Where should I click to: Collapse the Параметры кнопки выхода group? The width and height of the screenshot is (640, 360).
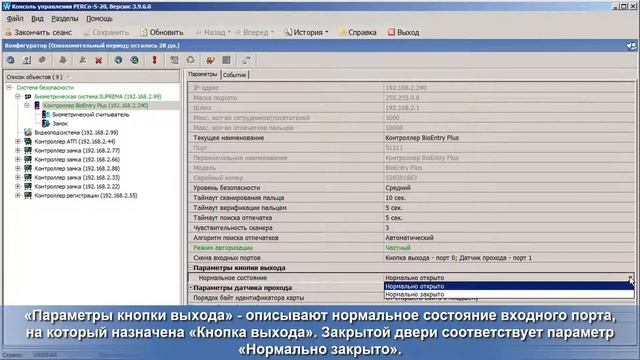(190, 268)
